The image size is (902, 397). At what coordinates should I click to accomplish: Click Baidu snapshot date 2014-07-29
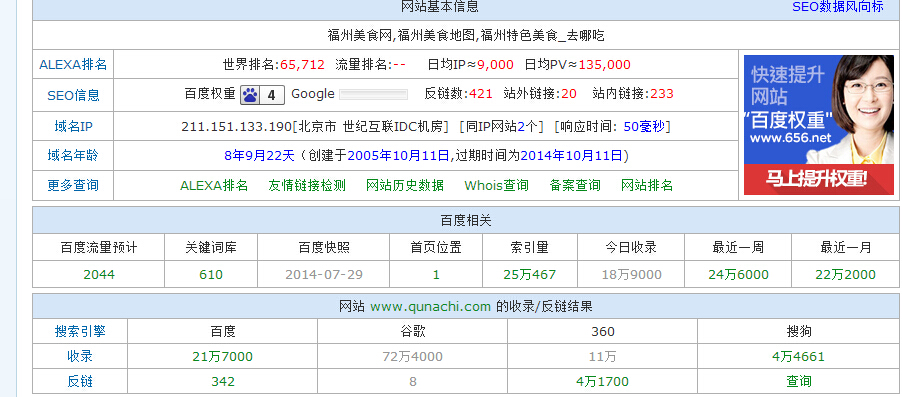(x=324, y=274)
